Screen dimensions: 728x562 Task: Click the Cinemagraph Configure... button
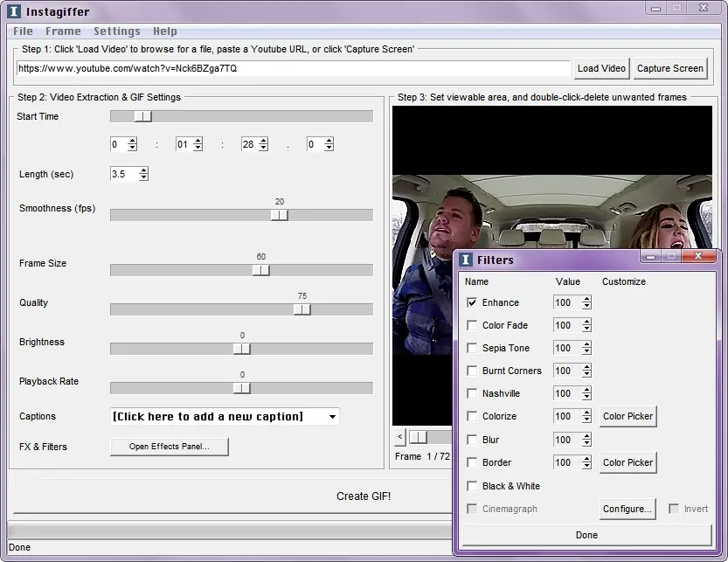[627, 509]
